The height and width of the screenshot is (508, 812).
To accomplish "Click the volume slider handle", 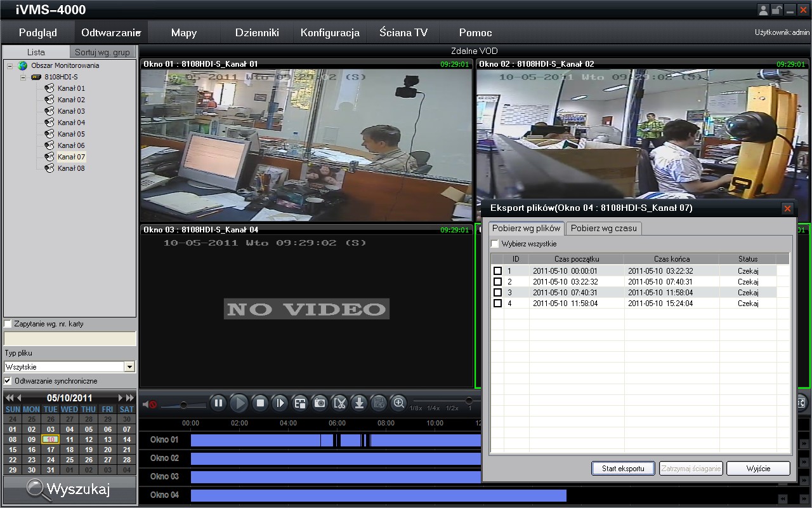I will (x=184, y=404).
